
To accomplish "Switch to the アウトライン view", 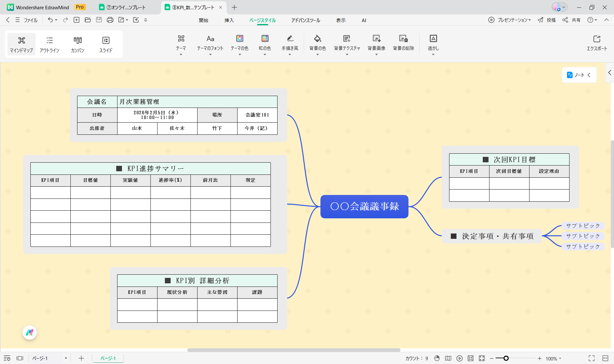I will coord(50,44).
